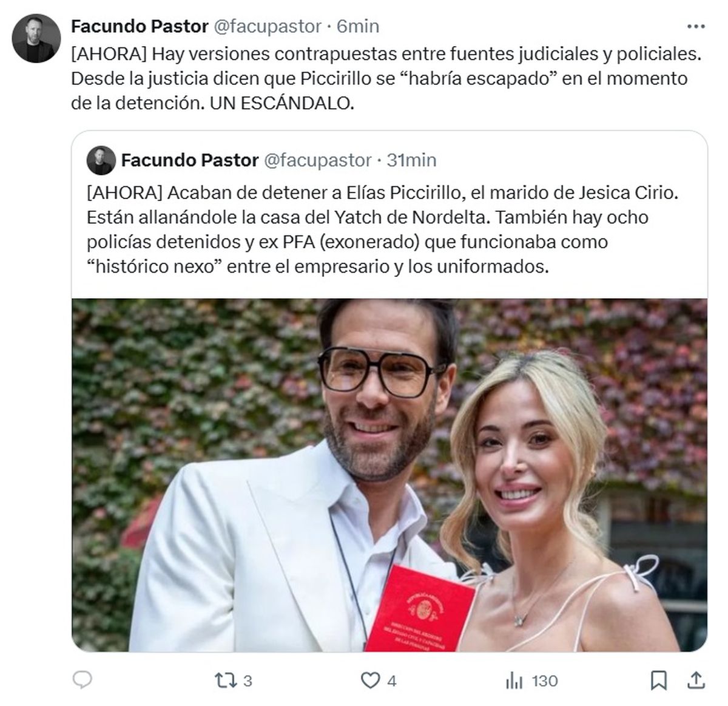Click the share upload icon
The image size is (728, 706).
(x=696, y=681)
